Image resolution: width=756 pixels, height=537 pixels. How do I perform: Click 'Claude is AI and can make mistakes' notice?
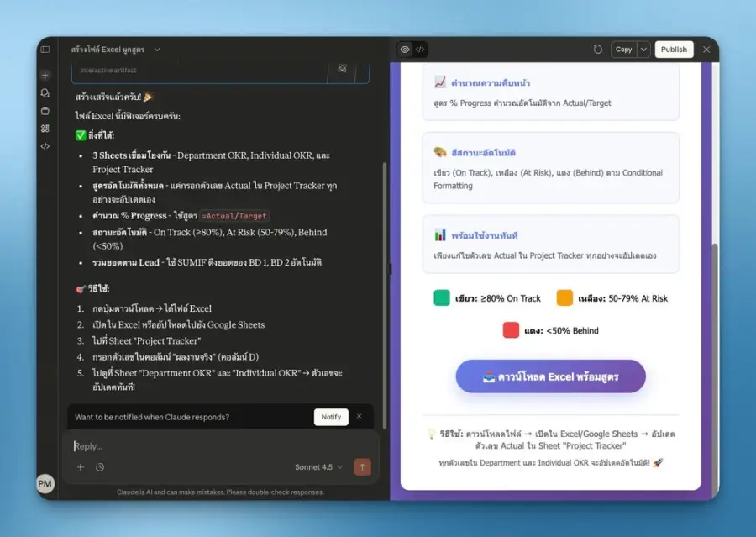220,492
